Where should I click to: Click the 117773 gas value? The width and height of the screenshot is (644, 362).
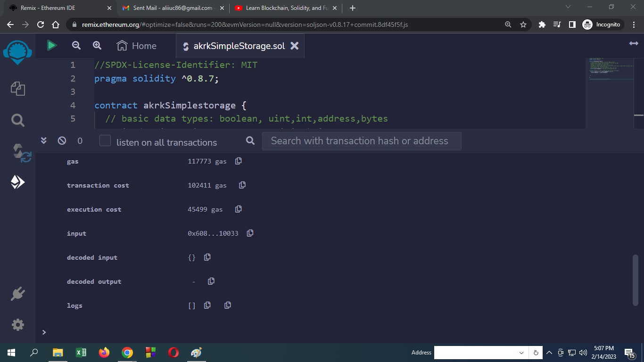(x=207, y=161)
